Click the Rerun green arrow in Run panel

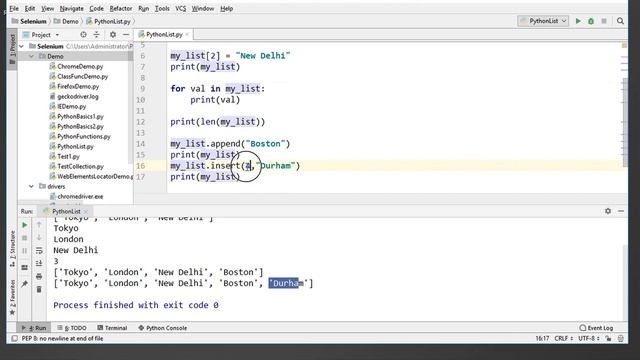(24, 225)
